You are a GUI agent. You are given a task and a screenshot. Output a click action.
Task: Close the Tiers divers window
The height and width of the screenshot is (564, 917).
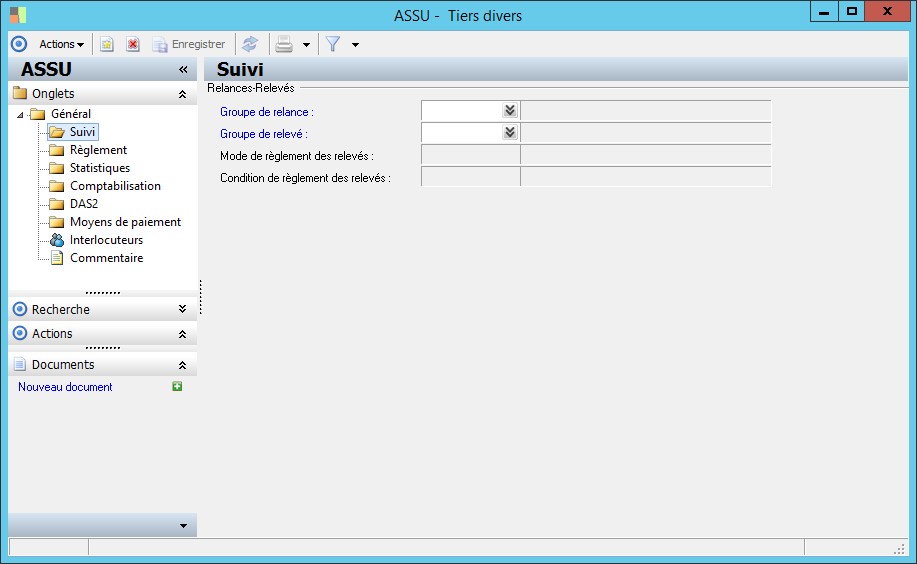pyautogui.click(x=887, y=12)
